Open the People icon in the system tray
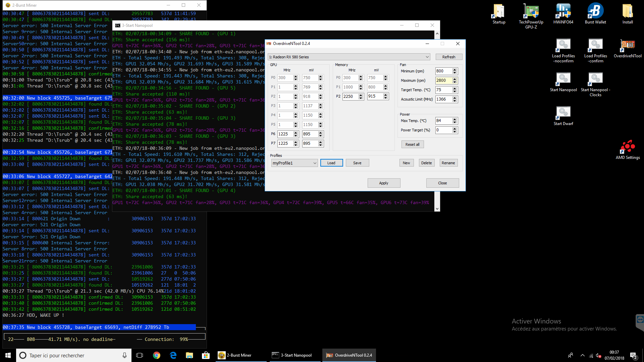The image size is (644, 362). (571, 355)
